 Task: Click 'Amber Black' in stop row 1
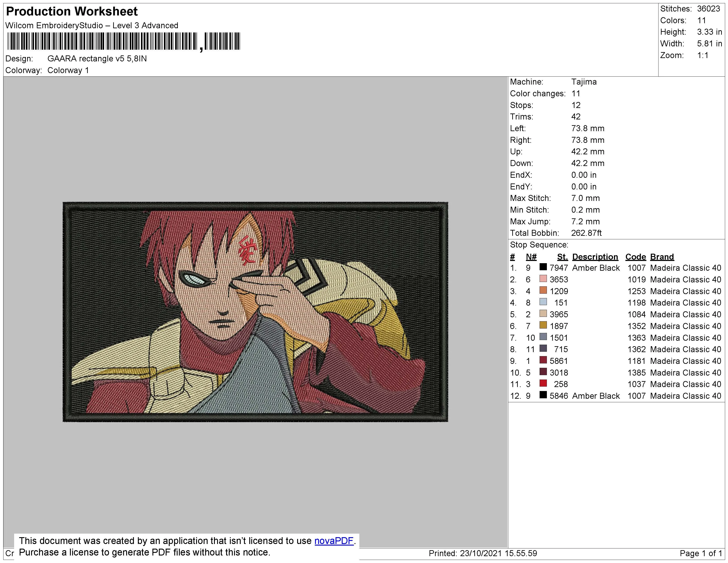point(596,268)
